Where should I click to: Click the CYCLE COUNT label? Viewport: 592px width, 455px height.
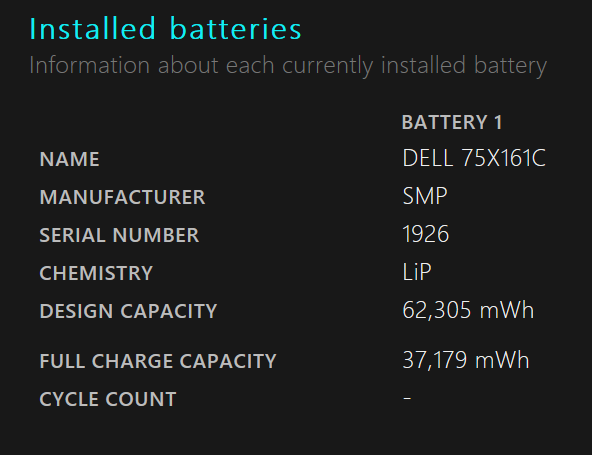pyautogui.click(x=108, y=399)
